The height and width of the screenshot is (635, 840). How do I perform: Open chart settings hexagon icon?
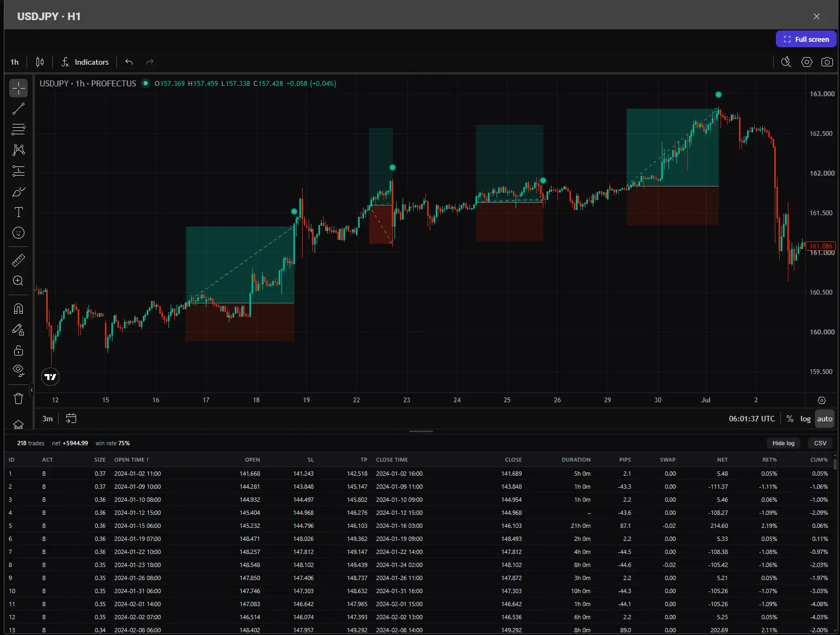(x=807, y=62)
